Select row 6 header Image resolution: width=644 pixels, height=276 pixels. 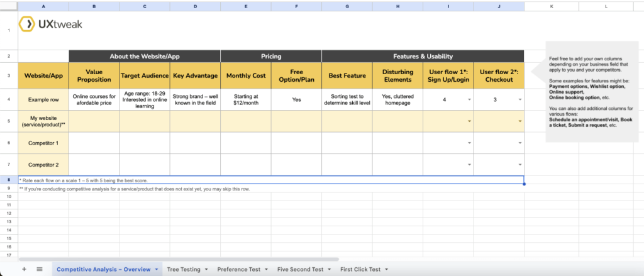[9, 143]
